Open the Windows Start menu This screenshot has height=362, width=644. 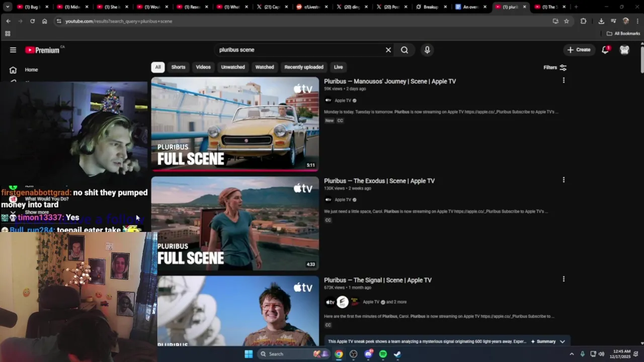click(x=249, y=354)
